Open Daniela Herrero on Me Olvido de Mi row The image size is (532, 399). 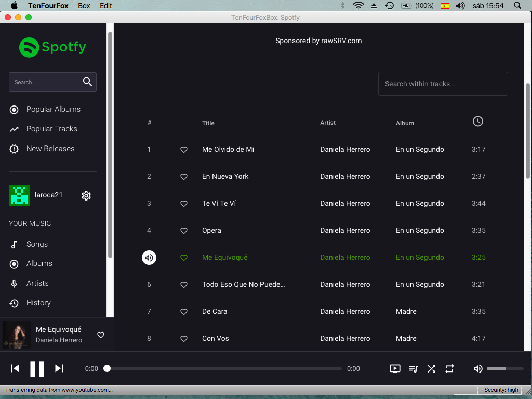point(345,149)
